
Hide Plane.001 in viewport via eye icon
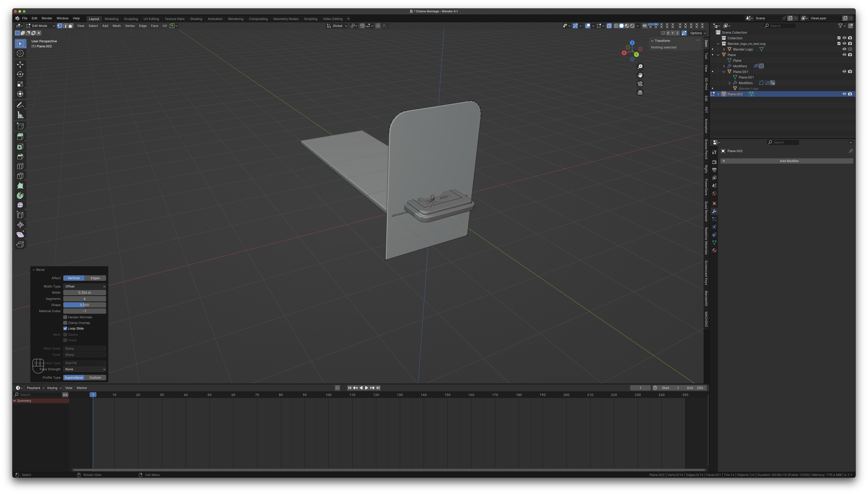[x=844, y=72]
